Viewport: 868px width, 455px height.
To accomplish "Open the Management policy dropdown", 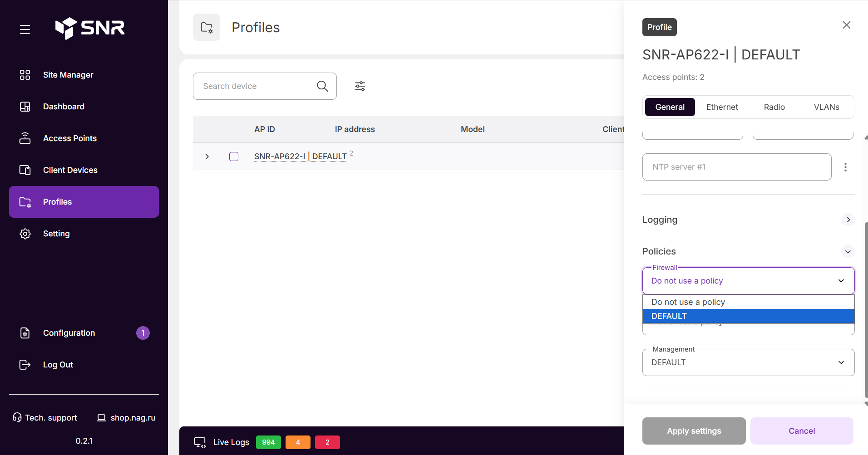I will [748, 362].
